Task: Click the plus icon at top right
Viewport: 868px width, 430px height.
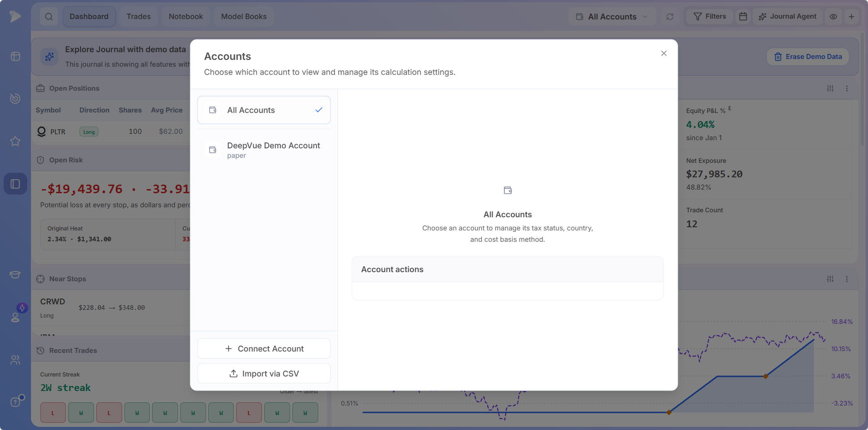Action: pos(852,17)
